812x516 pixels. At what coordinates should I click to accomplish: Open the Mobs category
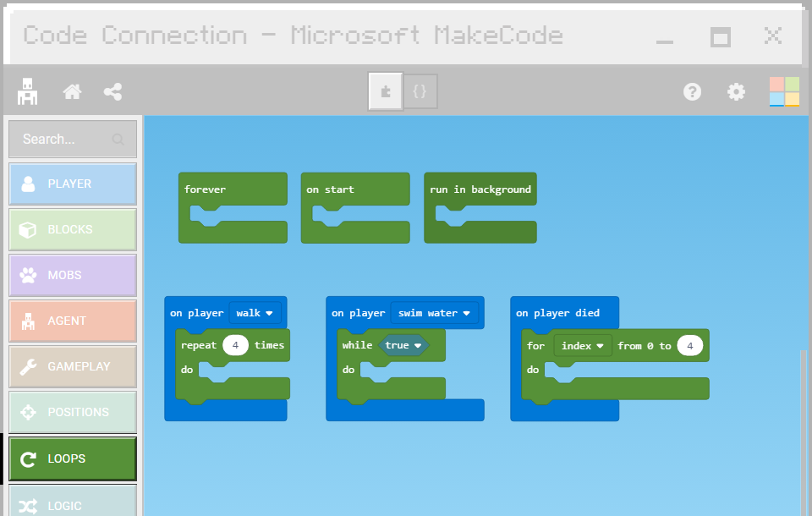tap(73, 275)
